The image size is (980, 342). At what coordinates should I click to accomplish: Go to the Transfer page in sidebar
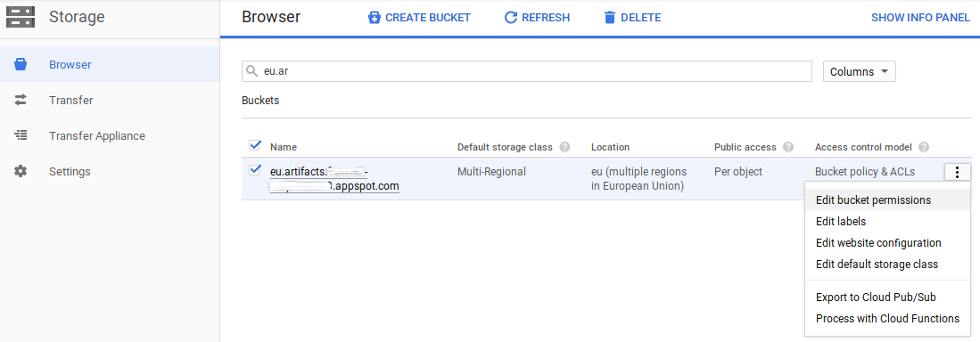coord(110,100)
